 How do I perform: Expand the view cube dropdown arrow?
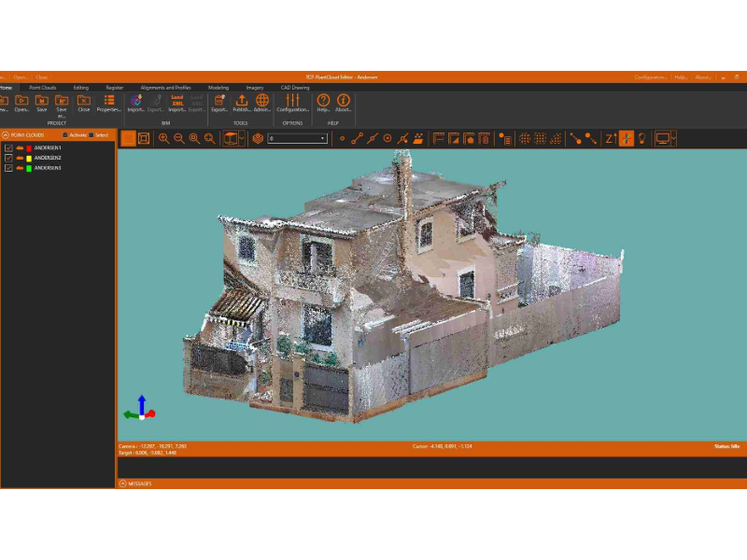point(242,138)
